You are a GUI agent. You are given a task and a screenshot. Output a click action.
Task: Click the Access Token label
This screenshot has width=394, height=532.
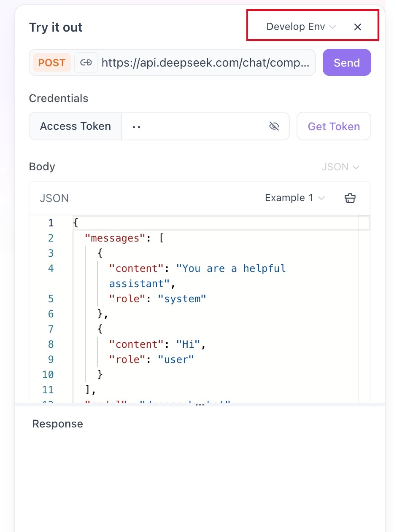tap(76, 126)
